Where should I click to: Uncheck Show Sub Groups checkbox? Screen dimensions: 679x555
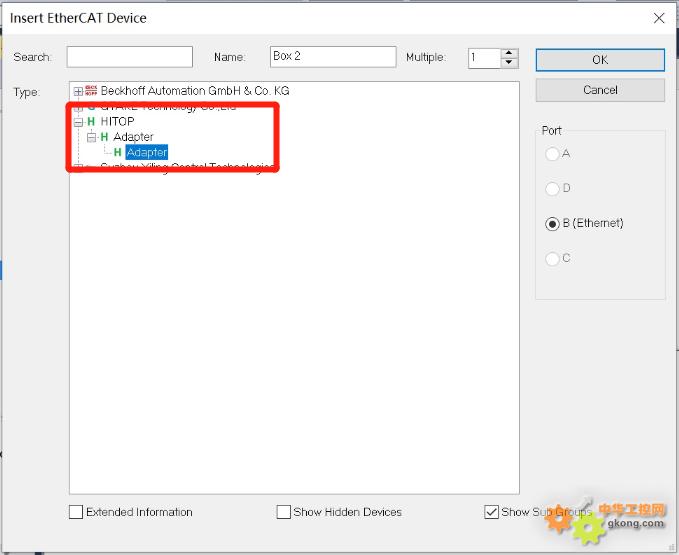491,512
